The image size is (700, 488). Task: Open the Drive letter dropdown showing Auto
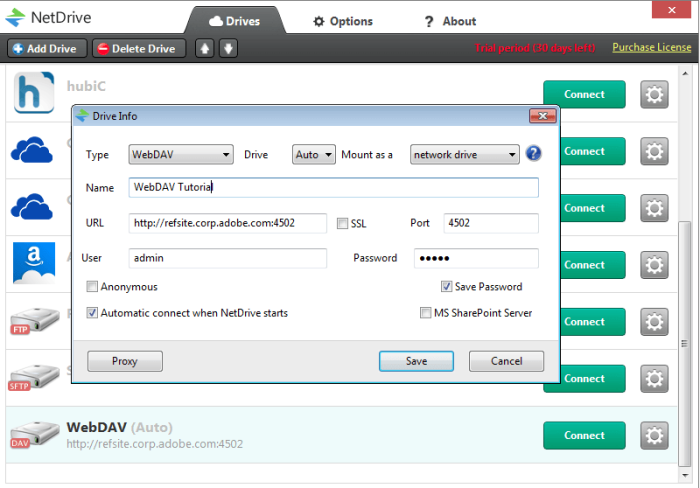pyautogui.click(x=313, y=154)
